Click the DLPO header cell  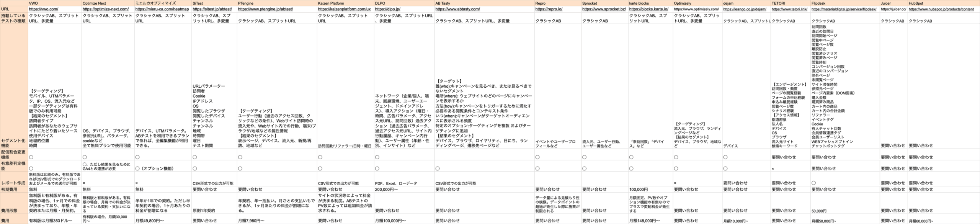coord(404,3)
